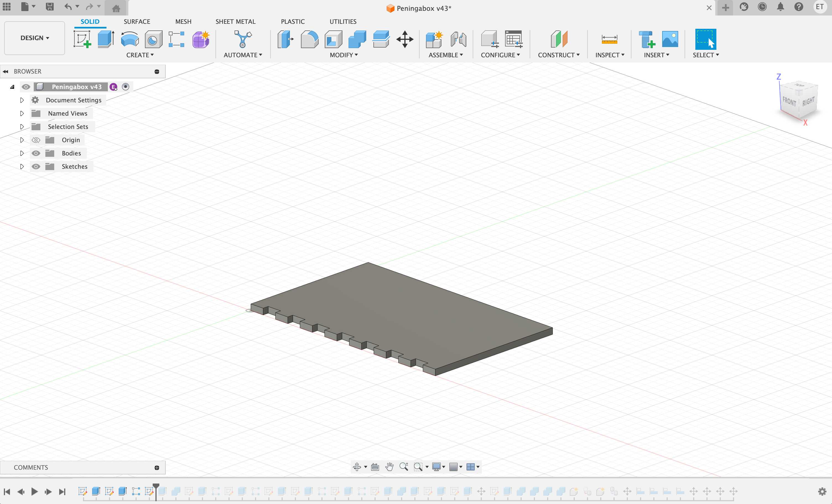
Task: Toggle visibility of Peningabox v43 component
Action: tap(26, 87)
